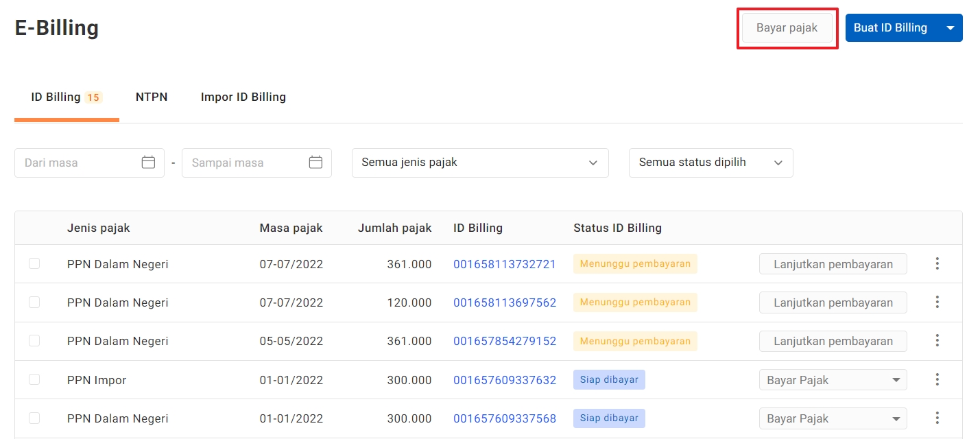
Task: Tick checkbox for the 361.000 row dated 07-07-2022
Action: point(34,264)
